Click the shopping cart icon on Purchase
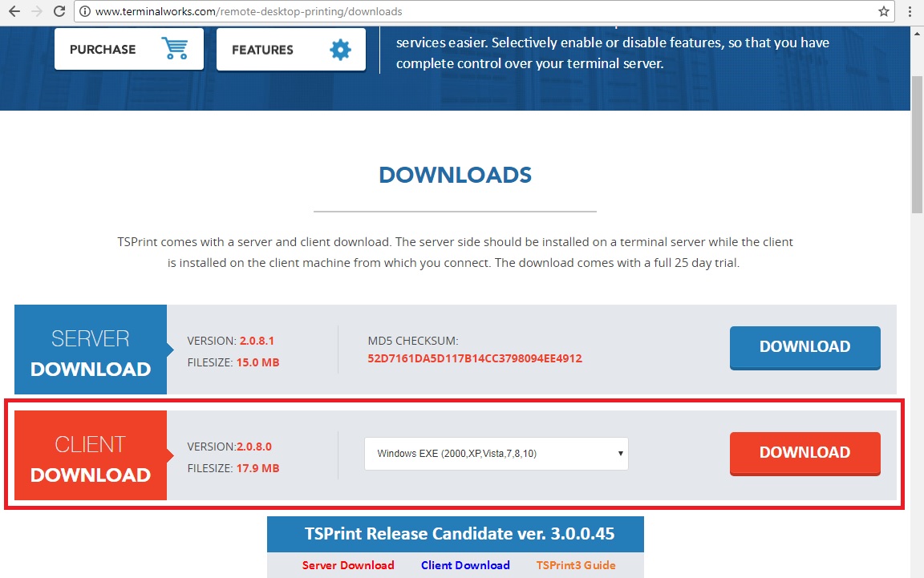Screen dimensions: 924x578 (174, 49)
